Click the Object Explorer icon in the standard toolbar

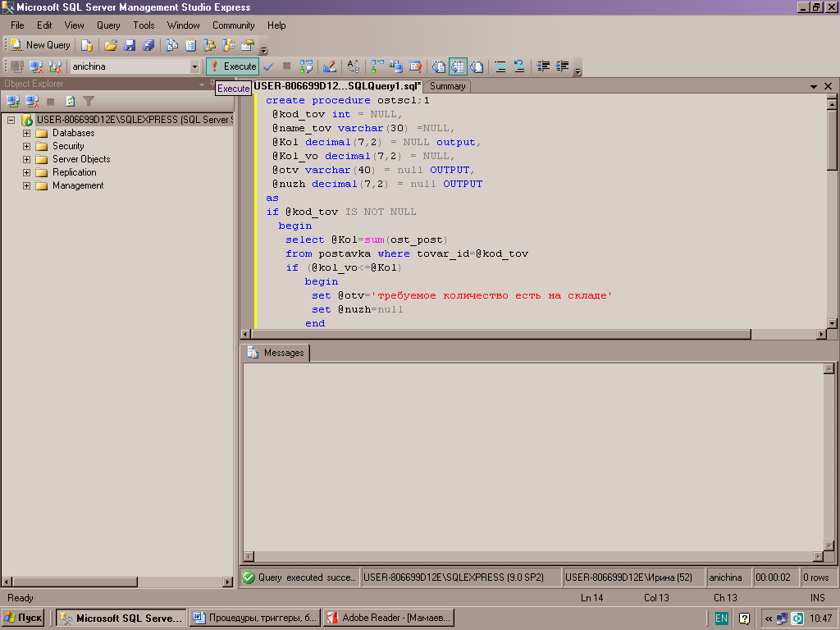click(209, 46)
